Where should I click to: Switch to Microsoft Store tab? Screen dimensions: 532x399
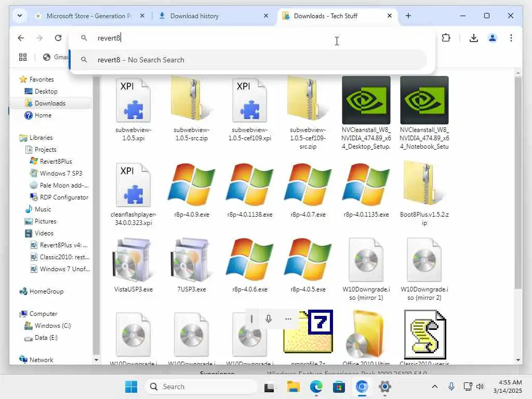[x=89, y=16]
